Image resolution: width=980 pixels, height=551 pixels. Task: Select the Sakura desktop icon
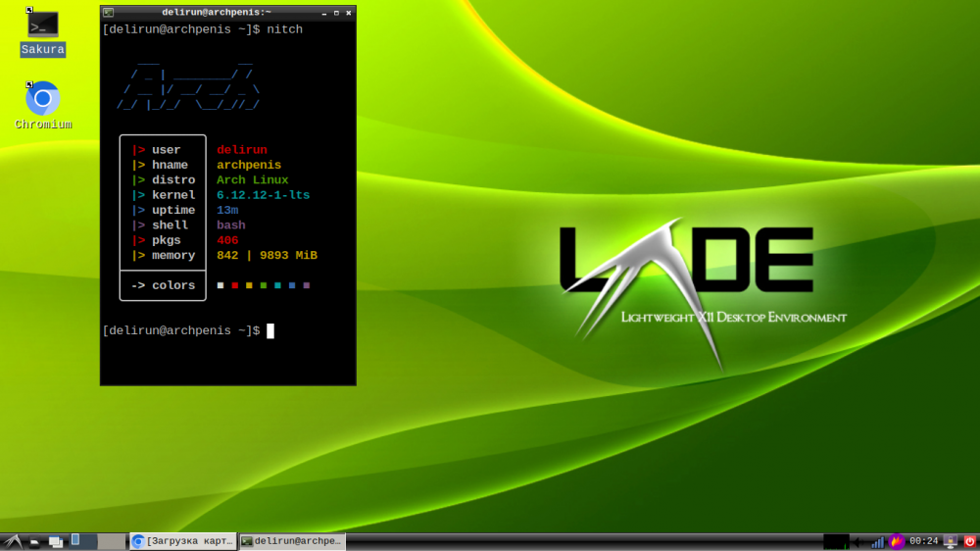42,32
